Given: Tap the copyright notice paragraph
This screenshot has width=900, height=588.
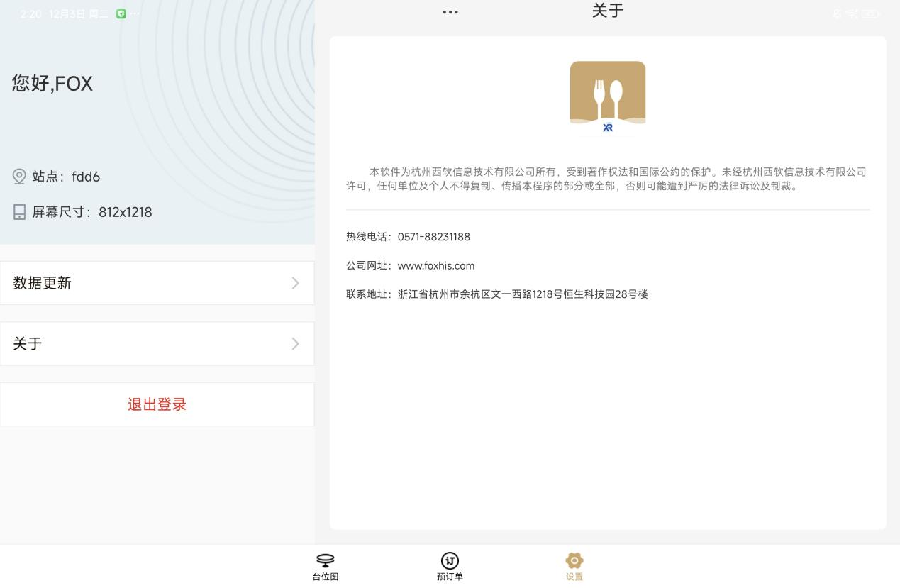Looking at the screenshot, I should tap(607, 179).
